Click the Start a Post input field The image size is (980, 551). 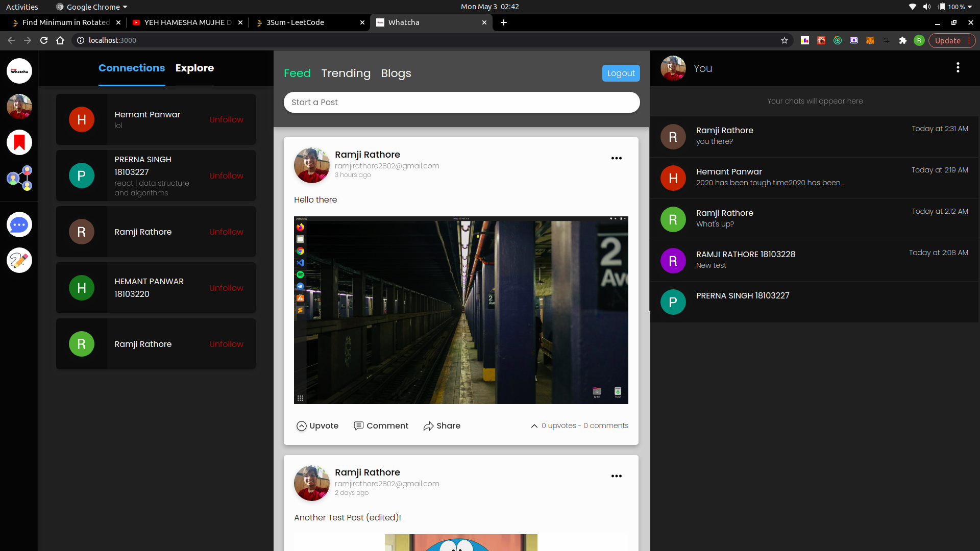point(461,102)
